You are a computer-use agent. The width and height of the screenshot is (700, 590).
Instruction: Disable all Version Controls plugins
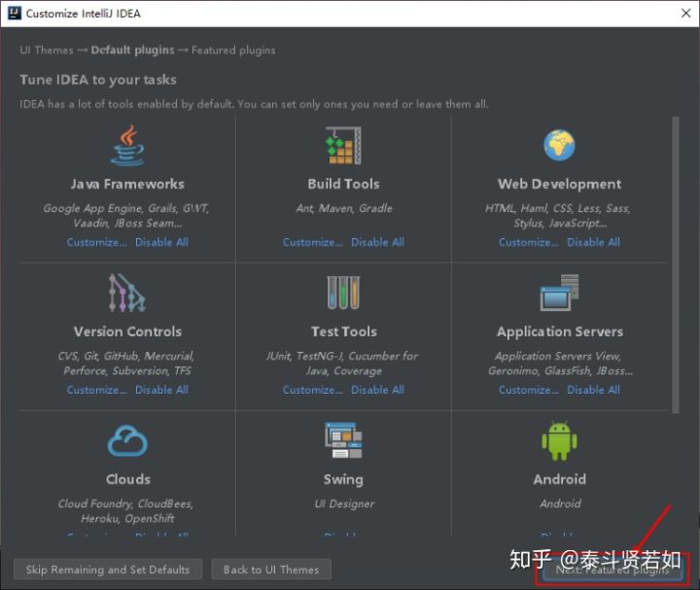click(x=161, y=390)
